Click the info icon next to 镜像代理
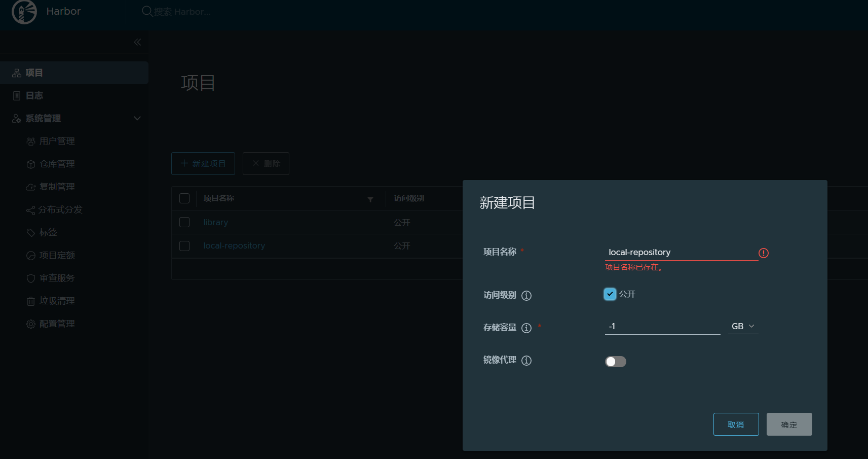868x459 pixels. (x=526, y=361)
